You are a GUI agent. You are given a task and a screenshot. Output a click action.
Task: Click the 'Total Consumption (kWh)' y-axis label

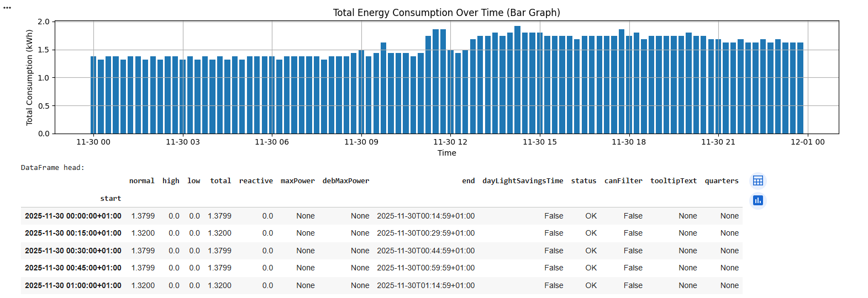coord(29,77)
